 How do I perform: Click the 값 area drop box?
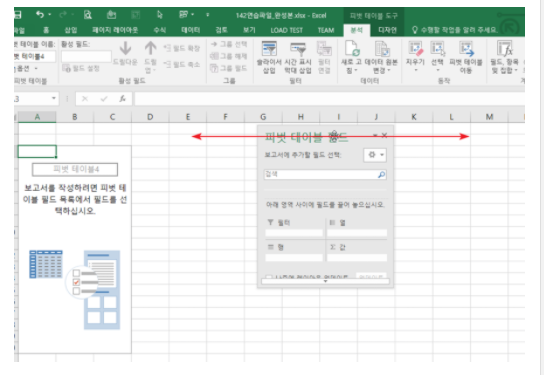(357, 258)
